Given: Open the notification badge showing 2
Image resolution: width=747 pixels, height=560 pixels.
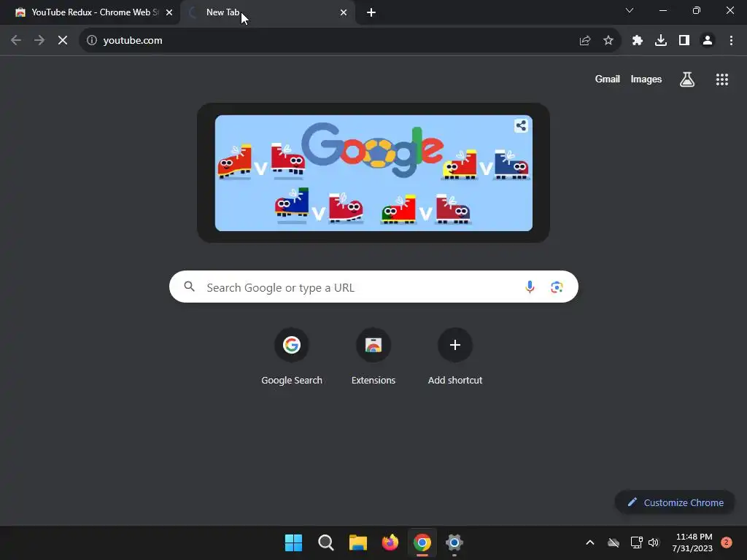Looking at the screenshot, I should pyautogui.click(x=726, y=542).
